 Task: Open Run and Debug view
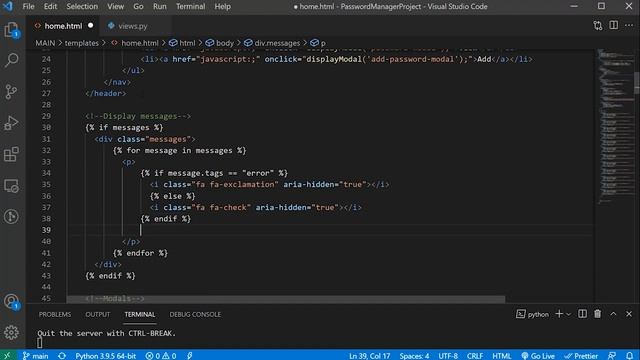coord(11,123)
